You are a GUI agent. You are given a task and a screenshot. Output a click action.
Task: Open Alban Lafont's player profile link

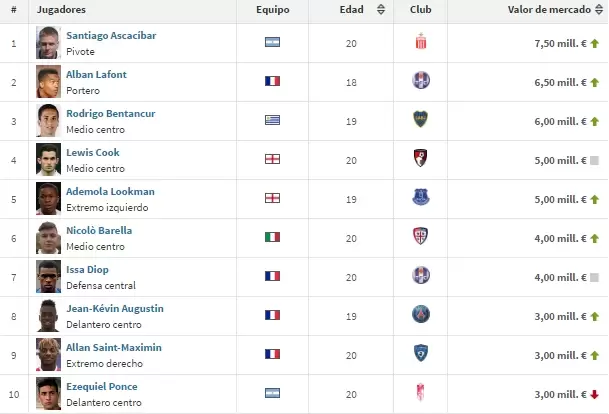click(96, 74)
